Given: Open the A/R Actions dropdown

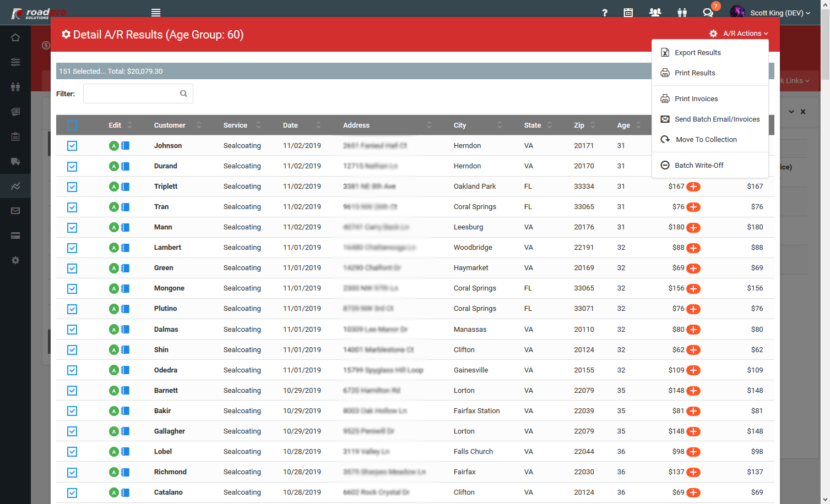Looking at the screenshot, I should point(739,34).
